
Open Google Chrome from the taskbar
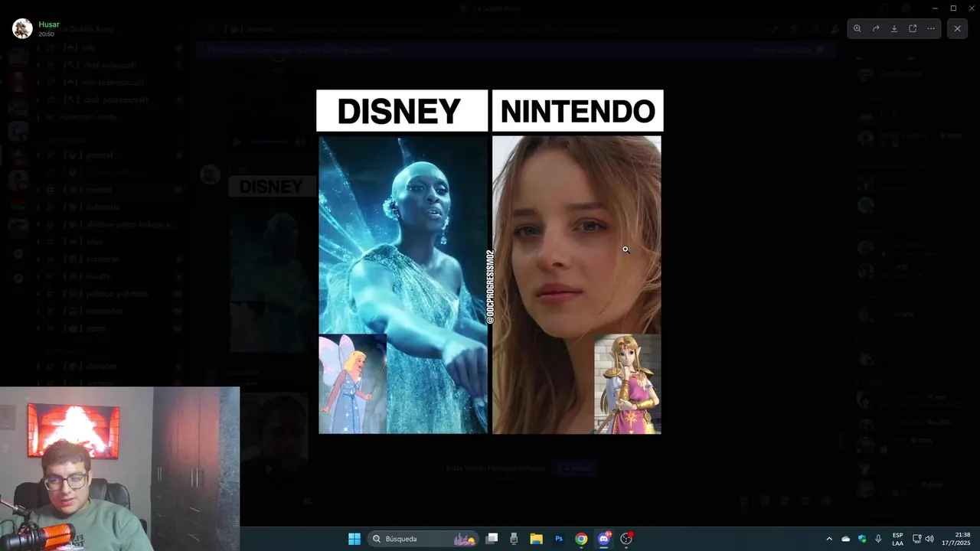pyautogui.click(x=581, y=539)
